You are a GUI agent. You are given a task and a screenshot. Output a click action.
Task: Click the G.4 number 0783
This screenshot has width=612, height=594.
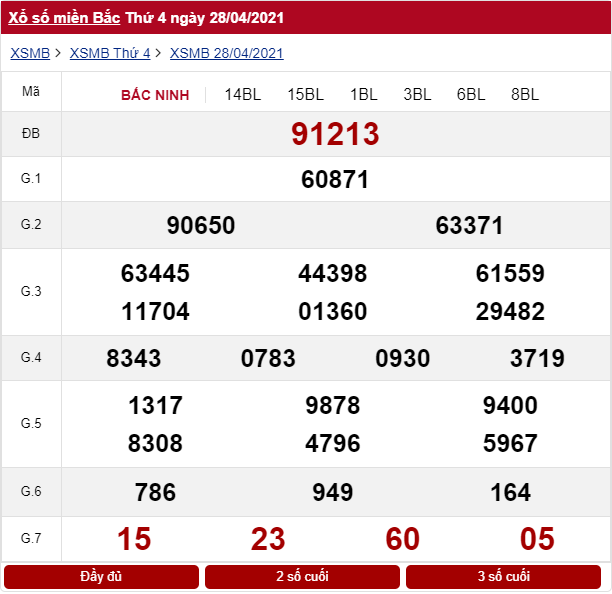tap(268, 358)
